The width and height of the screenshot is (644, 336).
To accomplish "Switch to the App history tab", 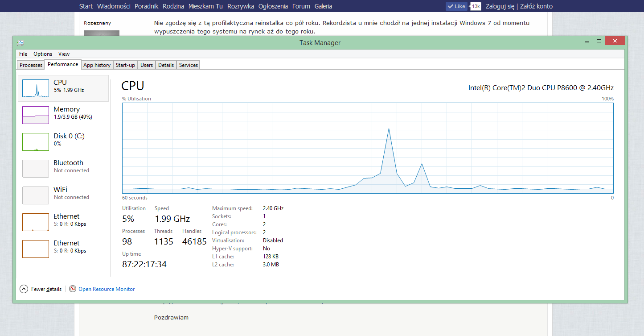I will (x=97, y=65).
